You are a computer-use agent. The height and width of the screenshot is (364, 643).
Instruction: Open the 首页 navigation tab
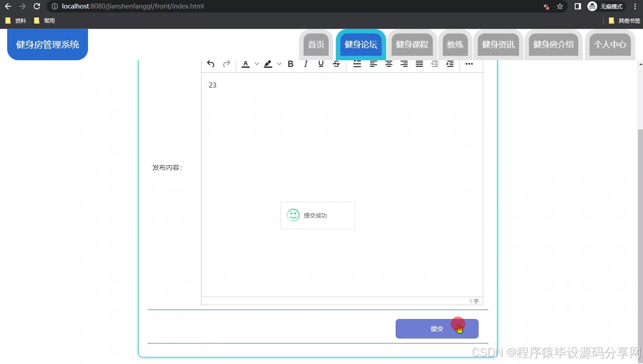pos(316,45)
